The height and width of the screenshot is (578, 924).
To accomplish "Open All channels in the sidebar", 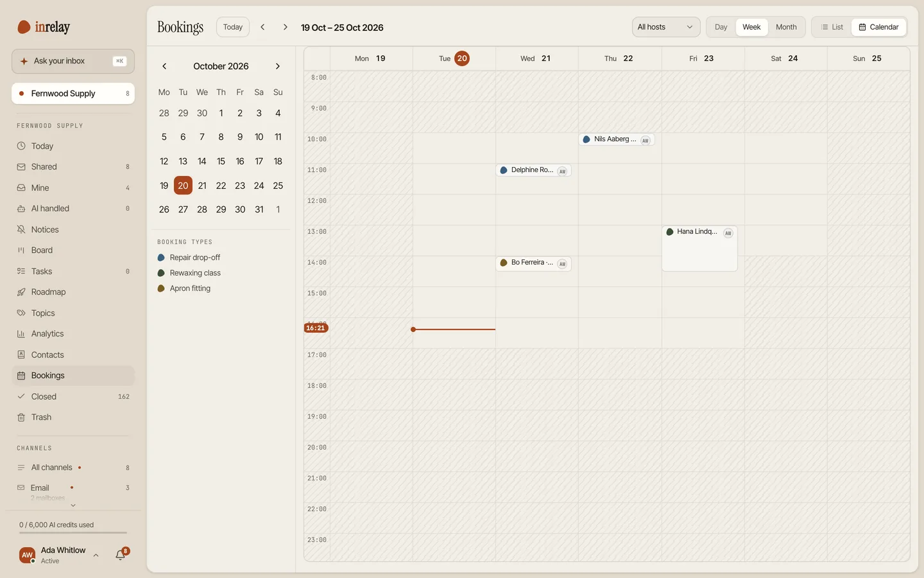I will [73, 468].
